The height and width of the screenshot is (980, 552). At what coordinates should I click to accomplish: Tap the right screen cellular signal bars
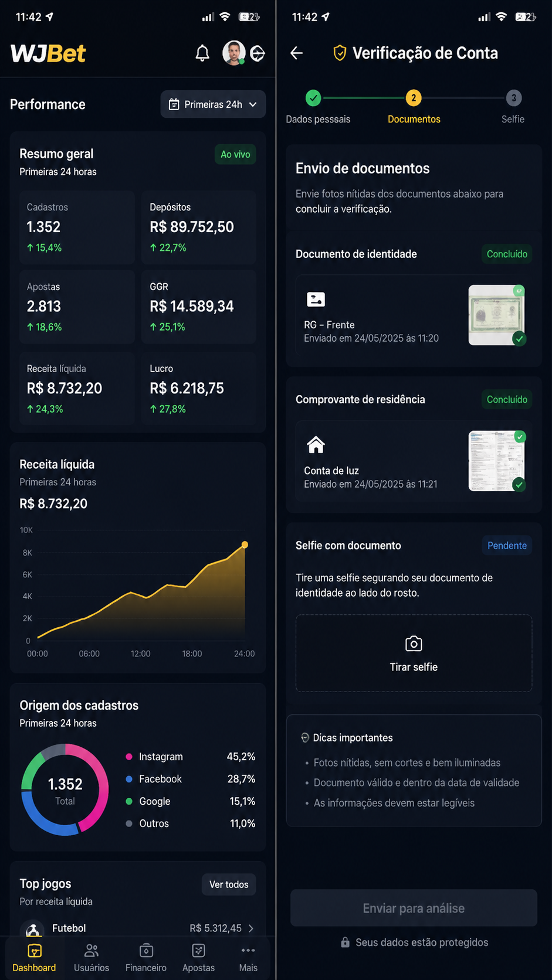[x=484, y=18]
